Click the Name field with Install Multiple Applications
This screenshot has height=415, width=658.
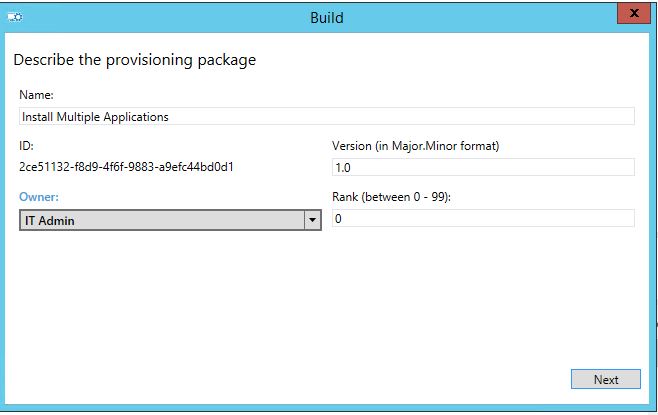326,116
